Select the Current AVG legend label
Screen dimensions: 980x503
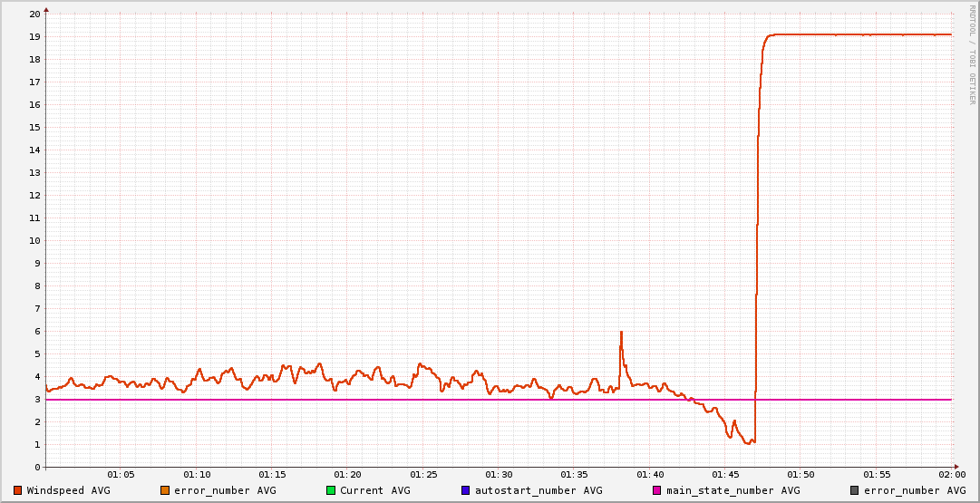coord(374,490)
